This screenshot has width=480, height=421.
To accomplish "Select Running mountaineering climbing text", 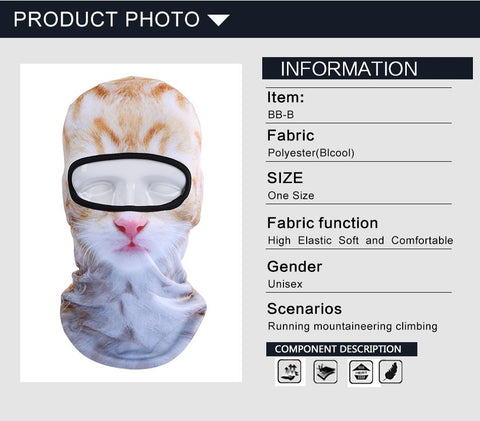I will 353,326.
